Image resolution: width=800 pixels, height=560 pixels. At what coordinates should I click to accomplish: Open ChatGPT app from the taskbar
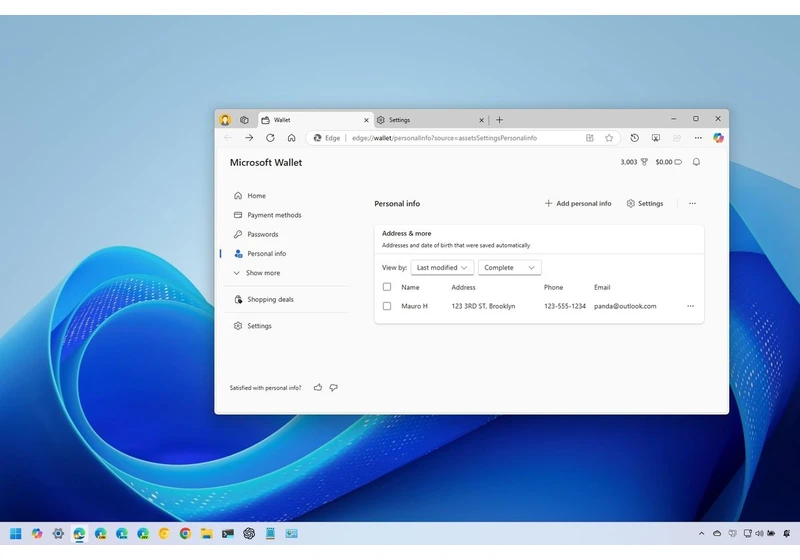249,533
